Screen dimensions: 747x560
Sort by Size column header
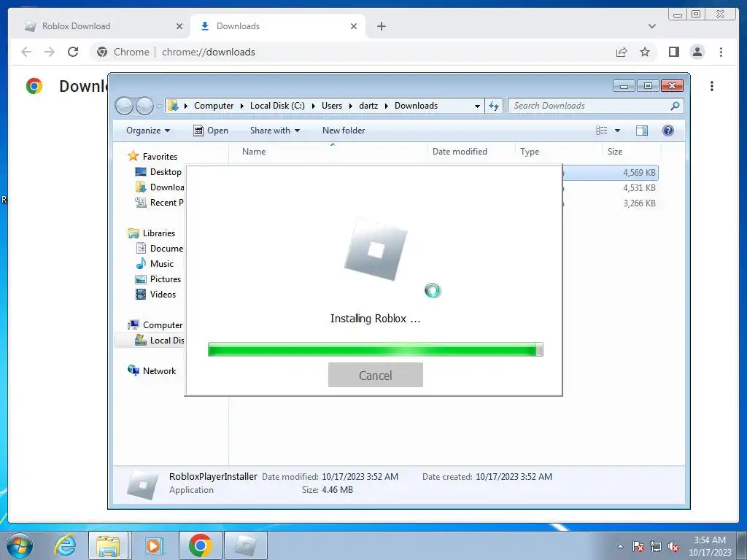pyautogui.click(x=632, y=152)
